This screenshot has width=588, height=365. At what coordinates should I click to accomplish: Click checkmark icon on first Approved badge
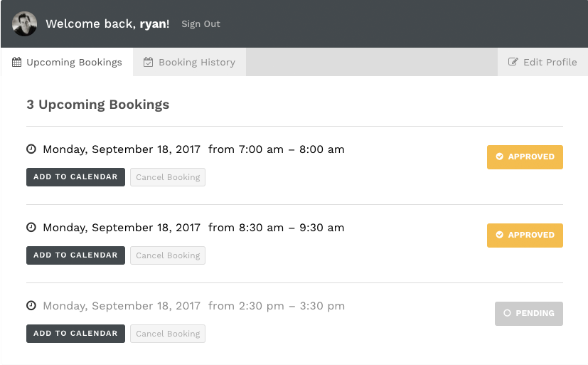point(500,157)
